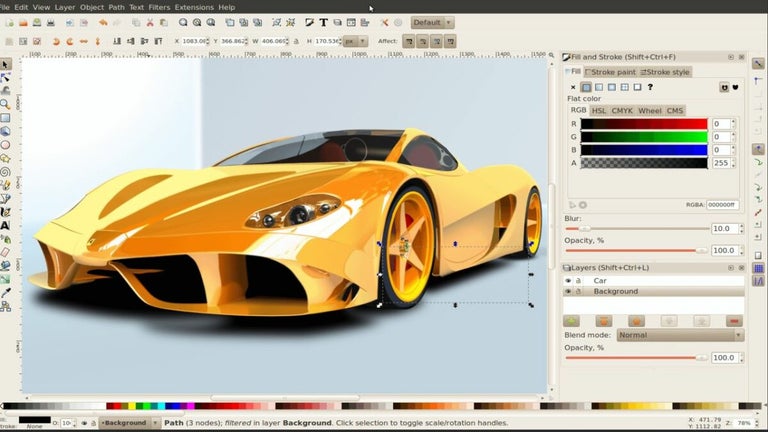This screenshot has height=432, width=768.
Task: Click the red Delete layer button
Action: pyautogui.click(x=734, y=321)
